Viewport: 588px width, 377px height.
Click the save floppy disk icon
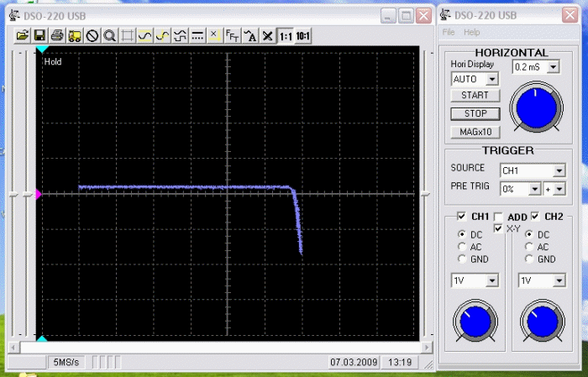click(39, 35)
